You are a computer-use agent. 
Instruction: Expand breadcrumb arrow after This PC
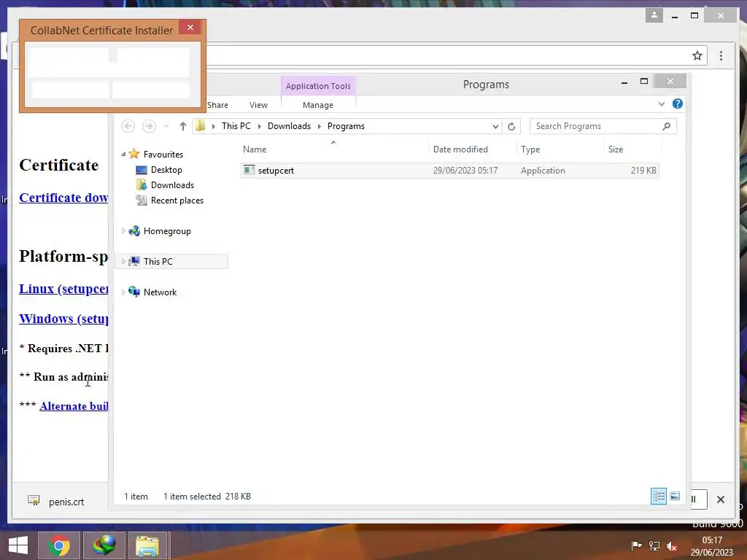[259, 126]
